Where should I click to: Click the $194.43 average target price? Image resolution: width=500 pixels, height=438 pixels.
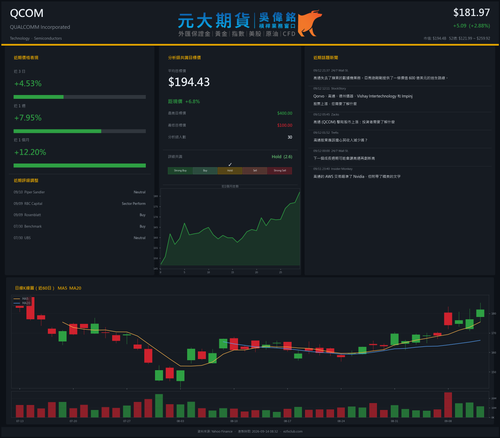189,82
